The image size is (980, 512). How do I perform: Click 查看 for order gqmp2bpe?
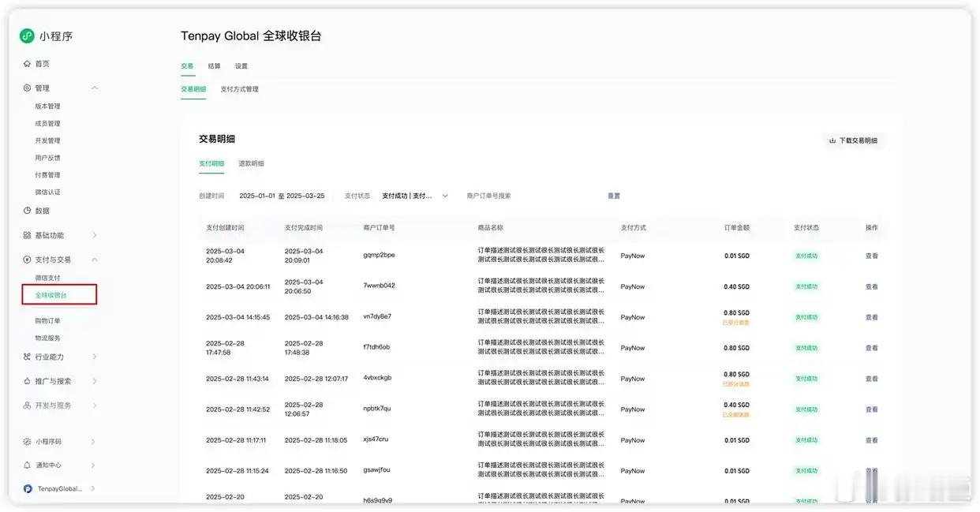(872, 256)
